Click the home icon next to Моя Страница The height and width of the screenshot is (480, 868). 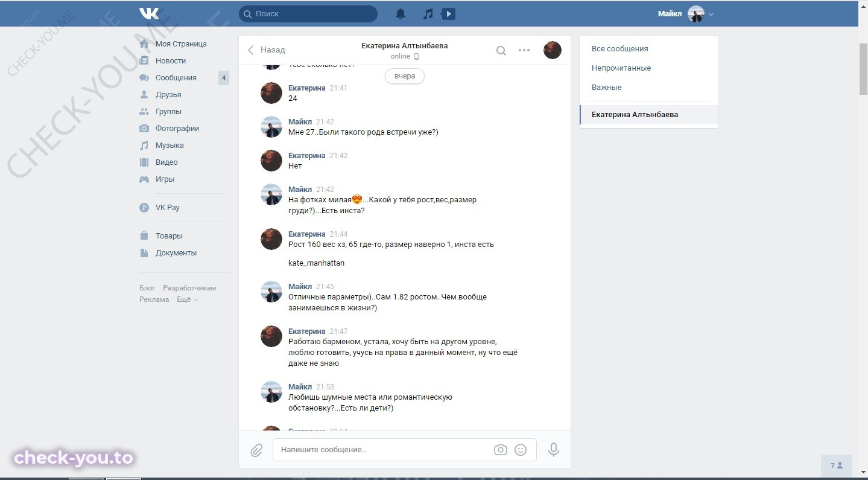[144, 44]
